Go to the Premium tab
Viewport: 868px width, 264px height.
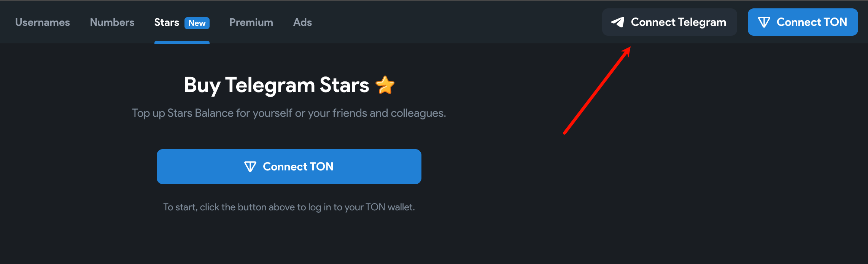251,22
